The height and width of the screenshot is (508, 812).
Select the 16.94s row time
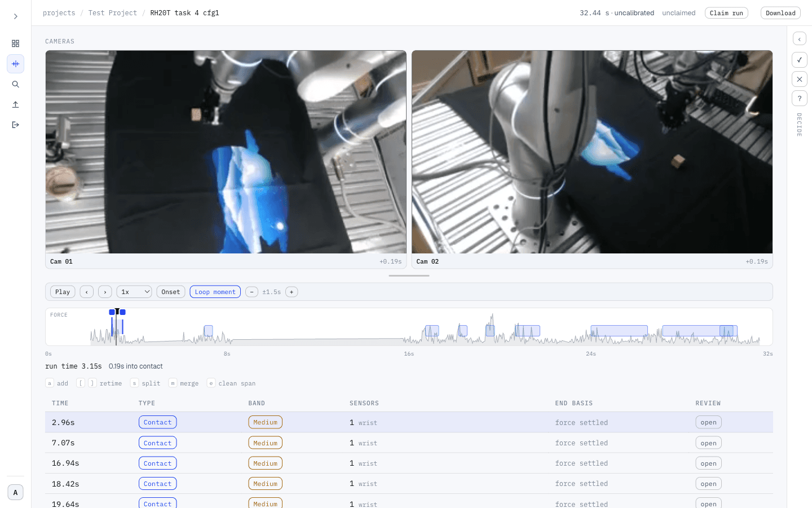click(x=65, y=463)
